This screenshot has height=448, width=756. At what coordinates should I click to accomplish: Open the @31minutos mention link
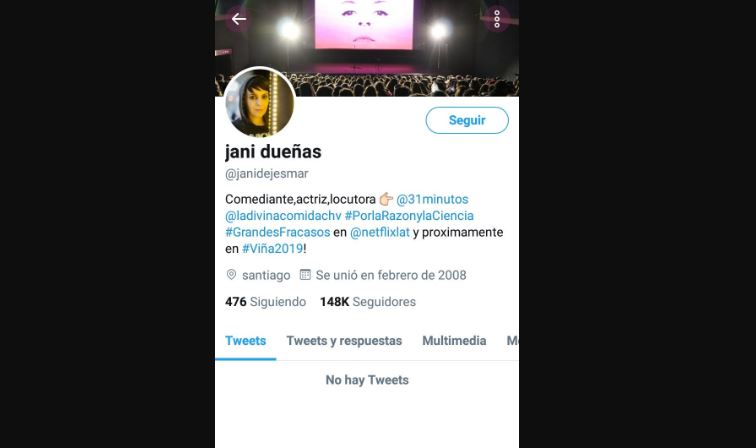pos(432,199)
